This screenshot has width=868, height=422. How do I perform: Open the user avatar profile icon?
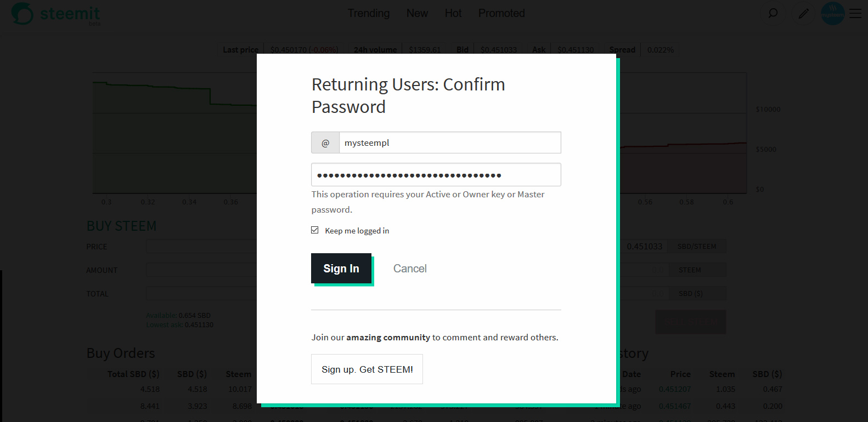833,13
